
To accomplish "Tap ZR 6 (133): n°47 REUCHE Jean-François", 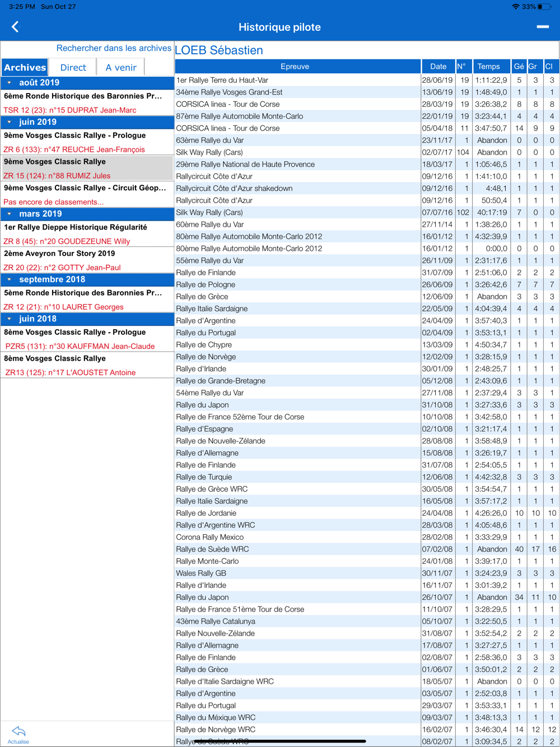I will [x=74, y=149].
